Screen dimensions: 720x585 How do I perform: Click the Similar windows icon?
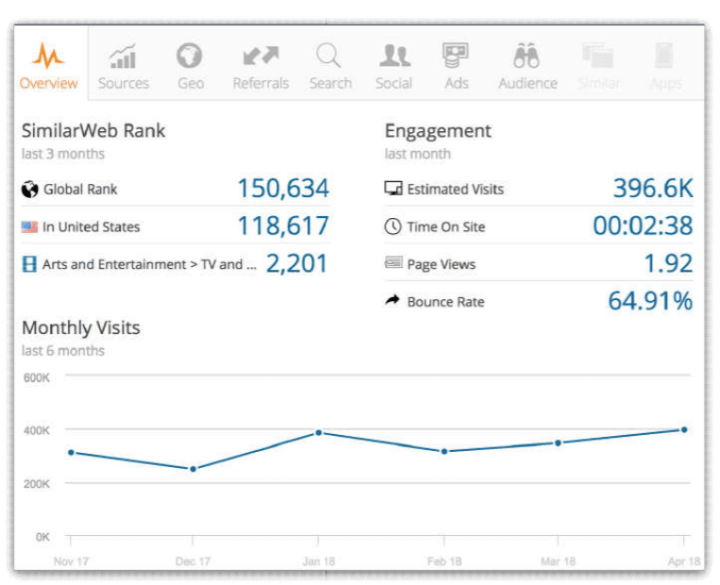(x=598, y=56)
